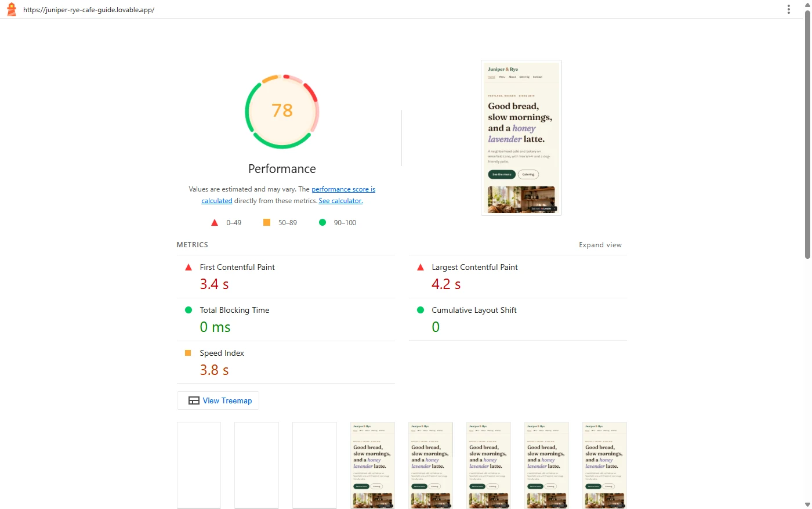Click the "Largest Contentful Paint" metric label
812x509 pixels.
(x=474, y=267)
